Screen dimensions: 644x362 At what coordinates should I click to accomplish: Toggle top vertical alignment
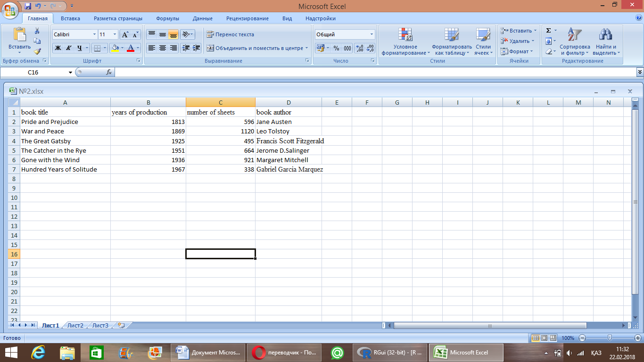click(152, 34)
